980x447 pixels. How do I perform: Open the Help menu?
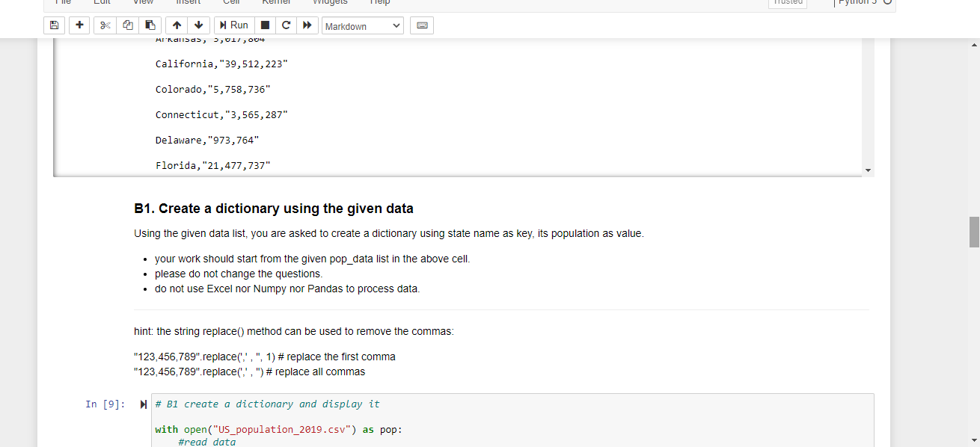pos(379,2)
